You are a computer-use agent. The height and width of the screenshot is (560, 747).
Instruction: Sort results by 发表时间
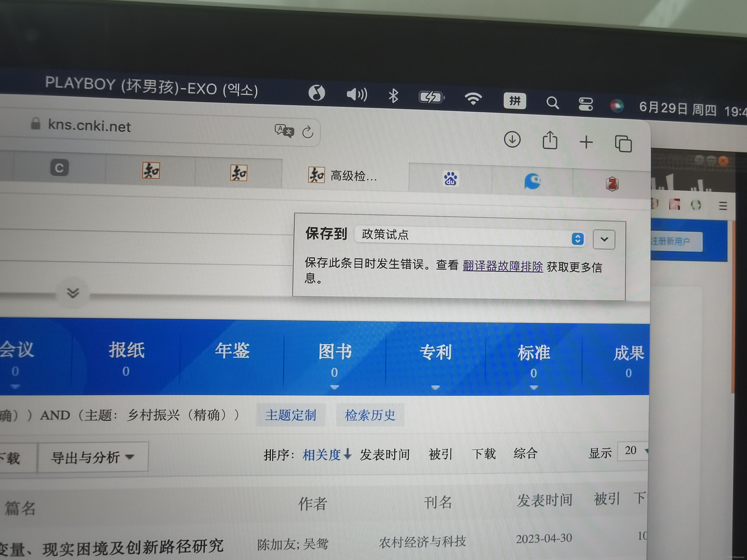pos(385,454)
